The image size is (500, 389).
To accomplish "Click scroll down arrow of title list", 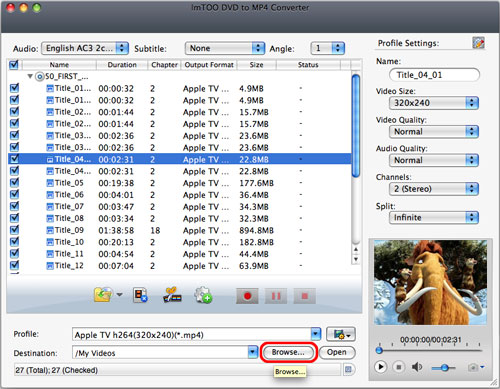I will tap(356, 259).
